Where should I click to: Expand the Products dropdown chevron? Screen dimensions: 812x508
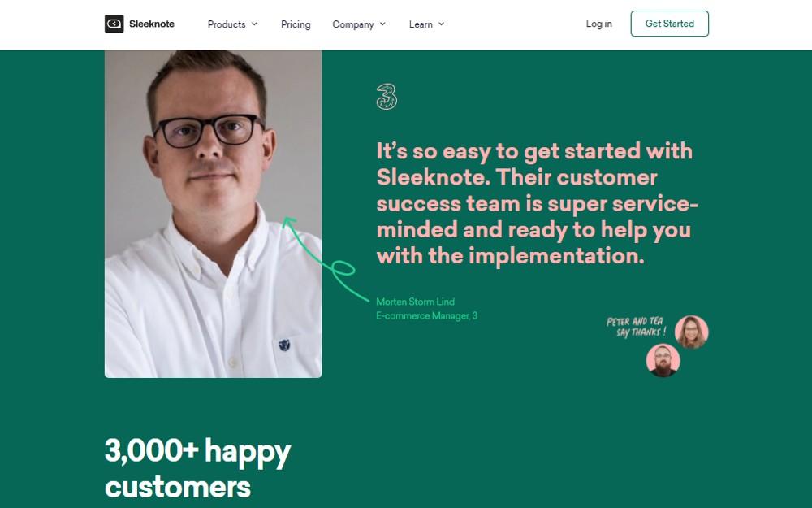coord(254,24)
